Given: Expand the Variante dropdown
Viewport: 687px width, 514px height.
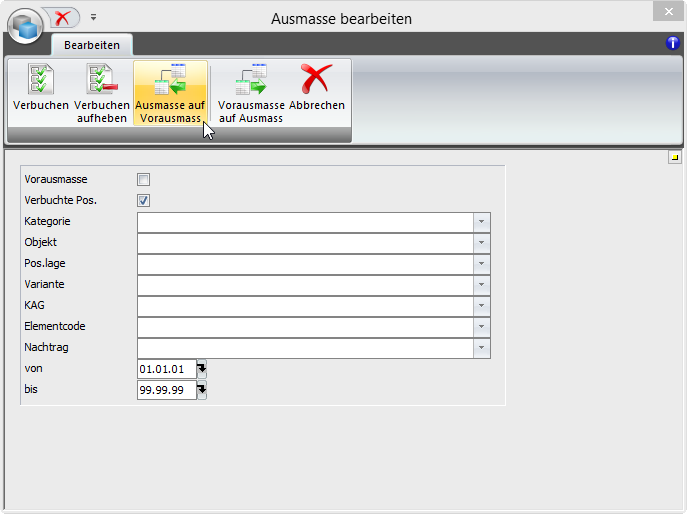Looking at the screenshot, I should (482, 285).
